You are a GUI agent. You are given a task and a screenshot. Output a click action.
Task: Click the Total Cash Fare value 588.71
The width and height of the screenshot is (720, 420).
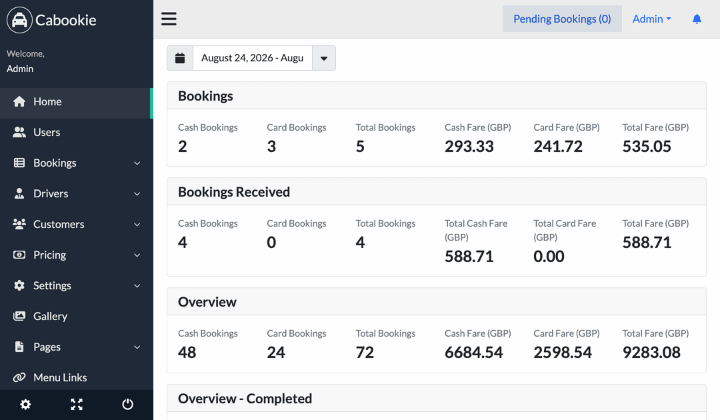[469, 256]
